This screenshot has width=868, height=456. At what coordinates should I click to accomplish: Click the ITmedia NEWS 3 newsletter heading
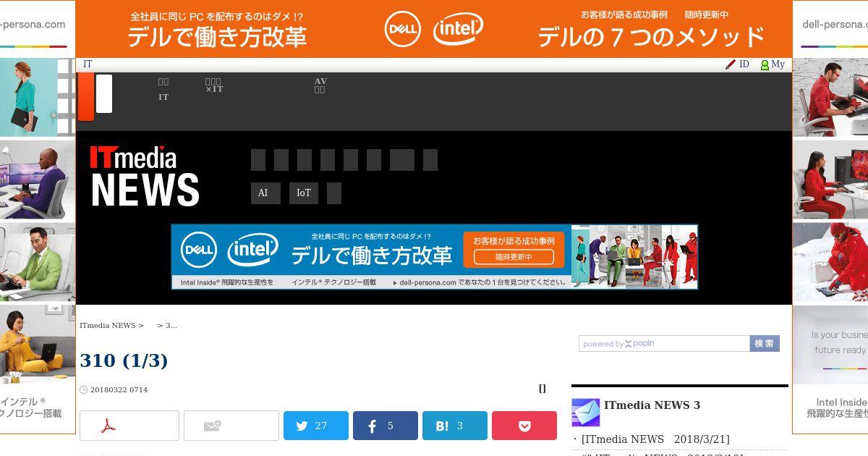click(x=652, y=405)
